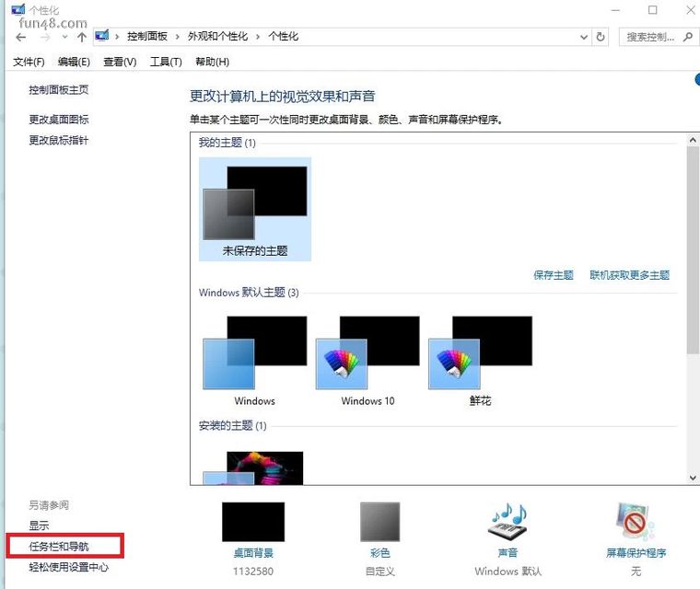The height and width of the screenshot is (589, 700).
Task: Open 更改鼠标指针 link
Action: tap(58, 140)
